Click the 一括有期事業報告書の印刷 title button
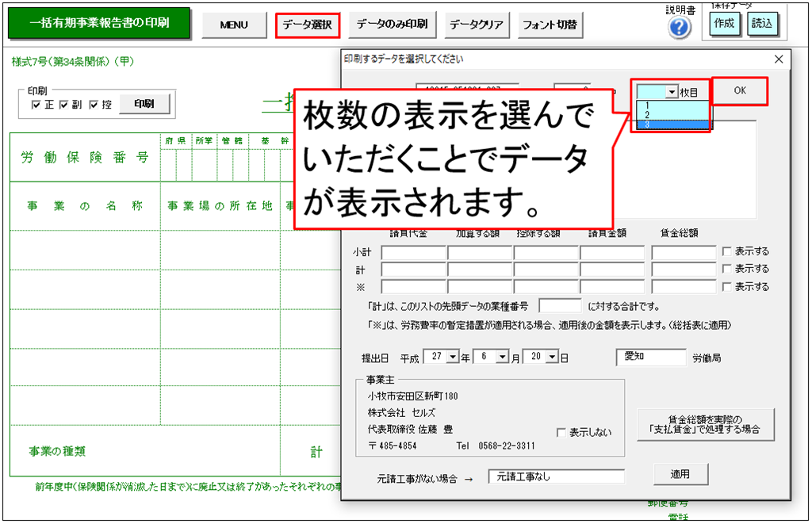Viewport: 812px width, 524px height. point(99,23)
